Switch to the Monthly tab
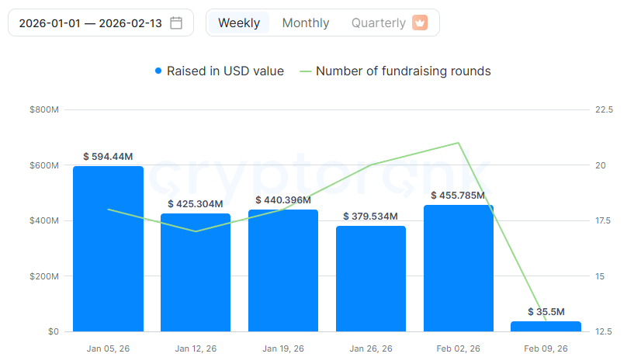This screenshot has height=364, width=641. [x=306, y=23]
